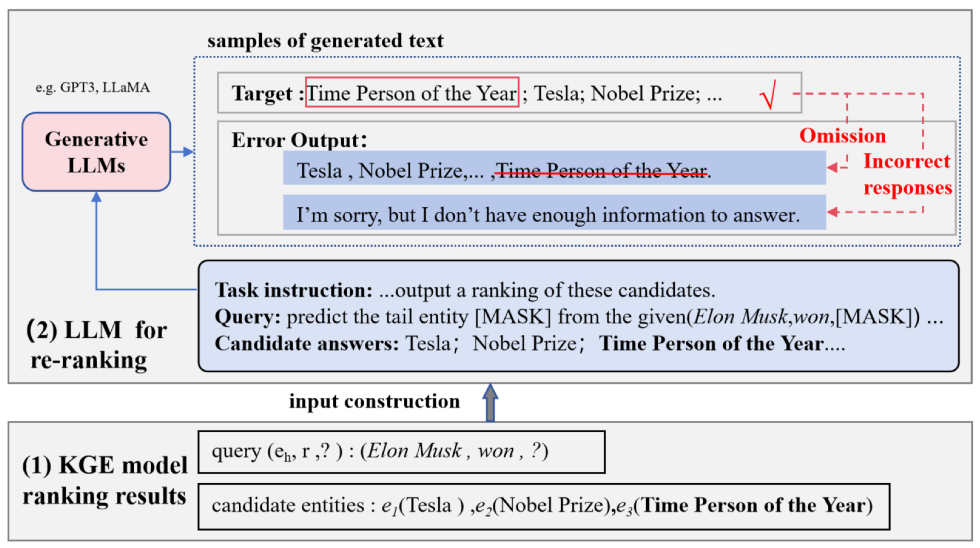980x548 pixels.
Task: Select the struck-through "Time Person of the Year" text
Action: click(601, 171)
